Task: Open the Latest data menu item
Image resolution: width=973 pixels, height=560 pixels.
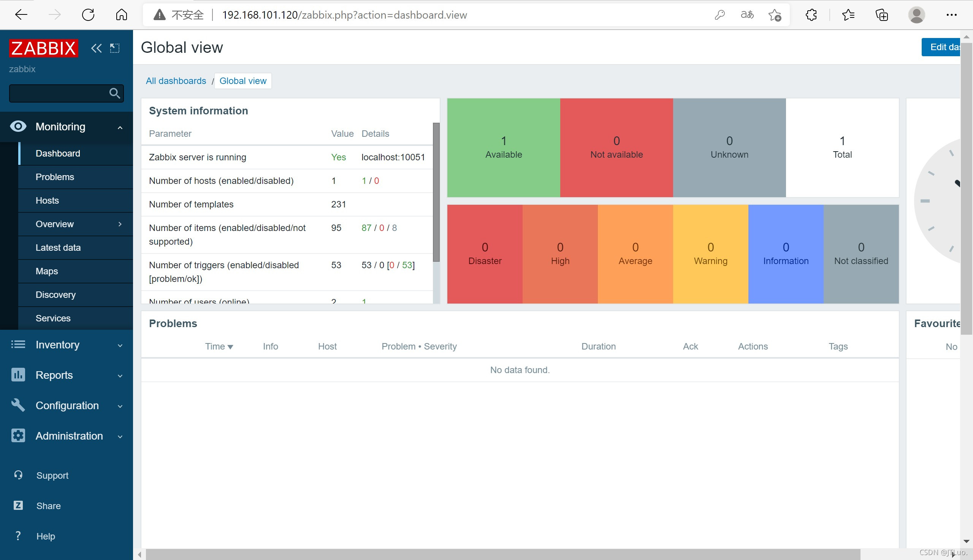Action: [x=58, y=247]
